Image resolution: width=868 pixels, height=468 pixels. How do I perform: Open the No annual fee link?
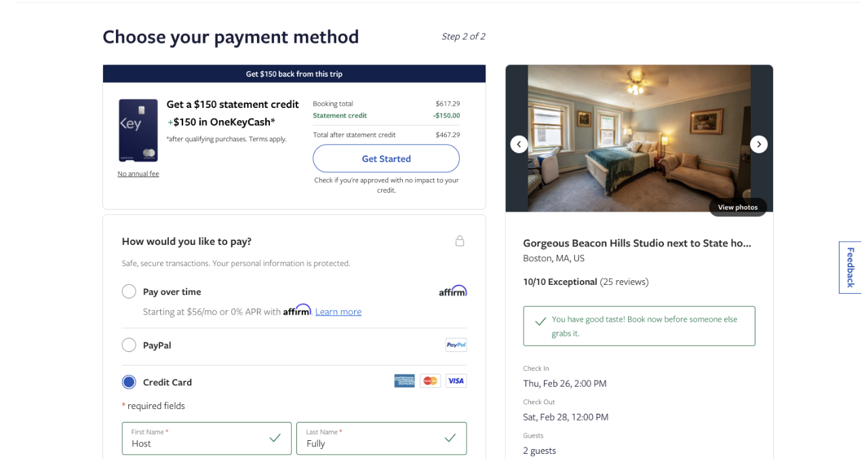click(138, 174)
